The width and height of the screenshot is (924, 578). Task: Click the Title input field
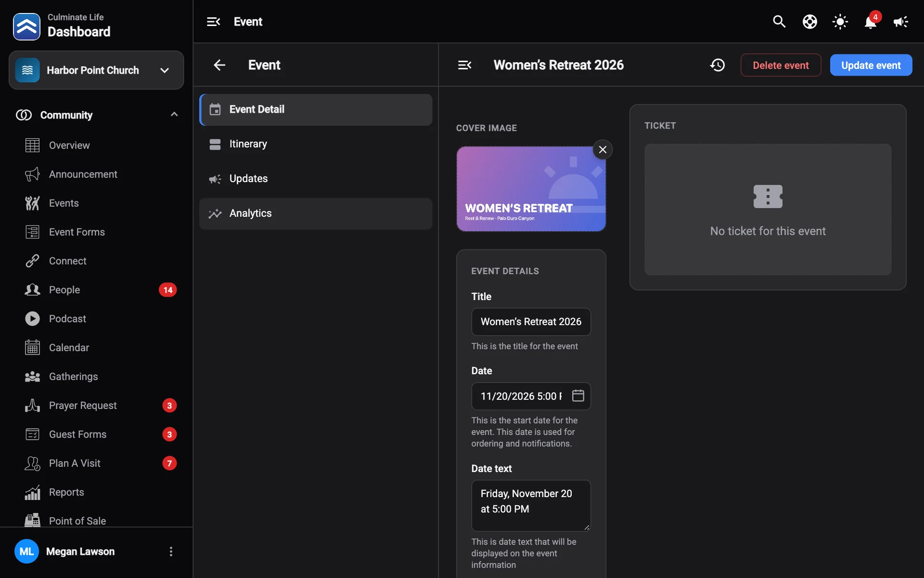[x=531, y=322]
